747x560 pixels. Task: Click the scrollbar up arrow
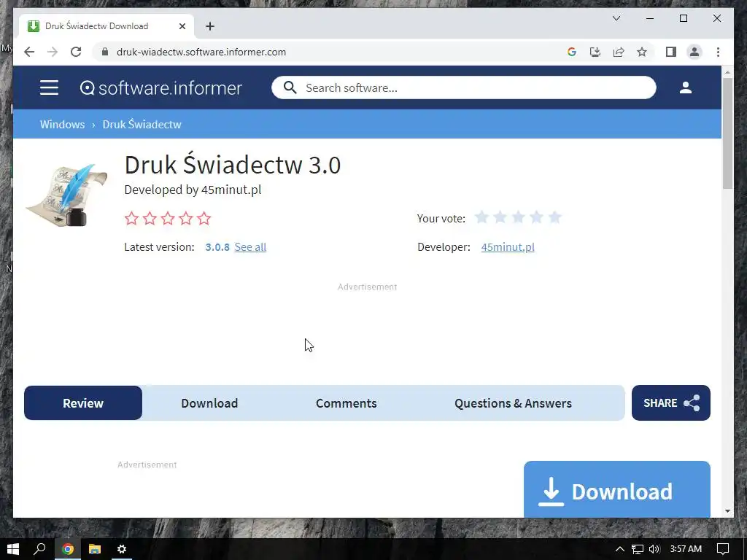(x=727, y=72)
